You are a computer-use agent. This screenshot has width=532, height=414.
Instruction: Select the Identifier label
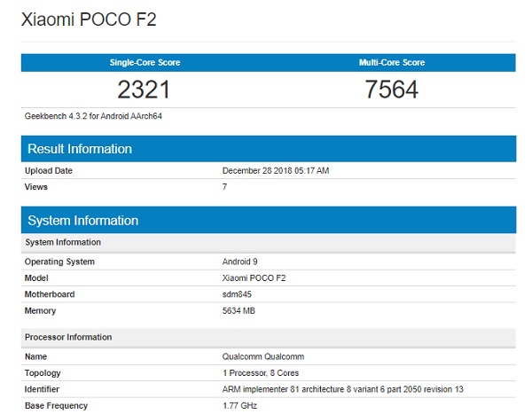(42, 389)
